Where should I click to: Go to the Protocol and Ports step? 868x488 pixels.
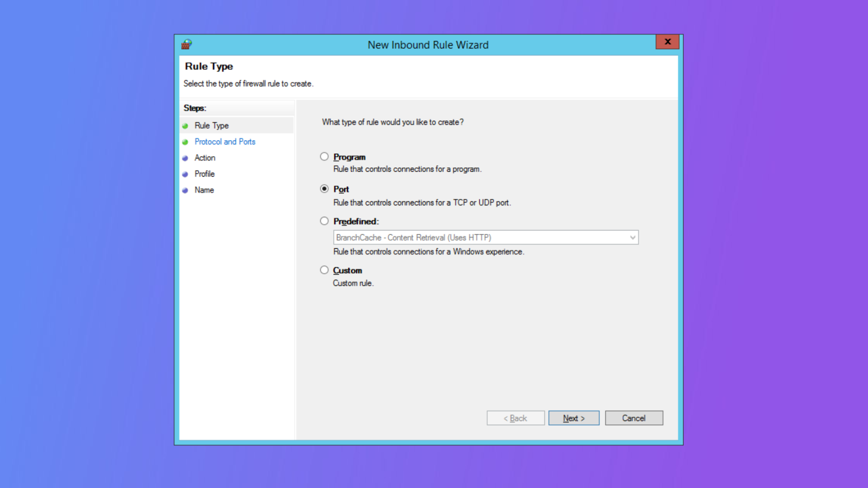click(x=225, y=141)
